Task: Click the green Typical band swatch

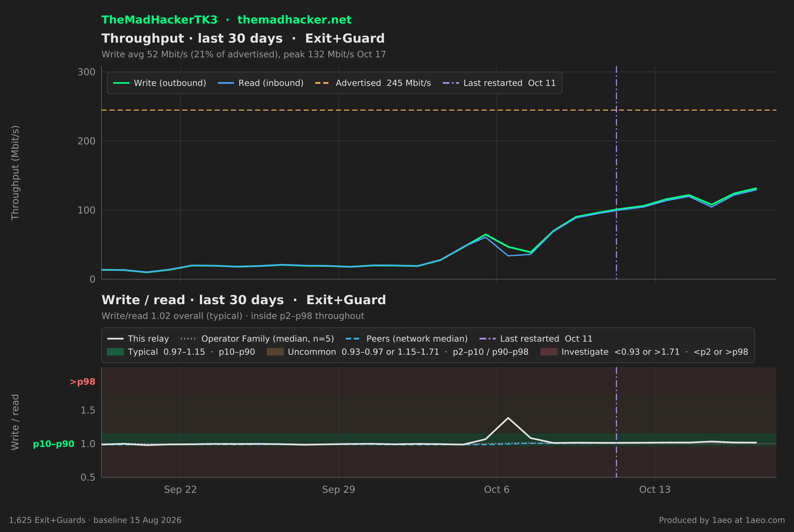Action: point(115,352)
